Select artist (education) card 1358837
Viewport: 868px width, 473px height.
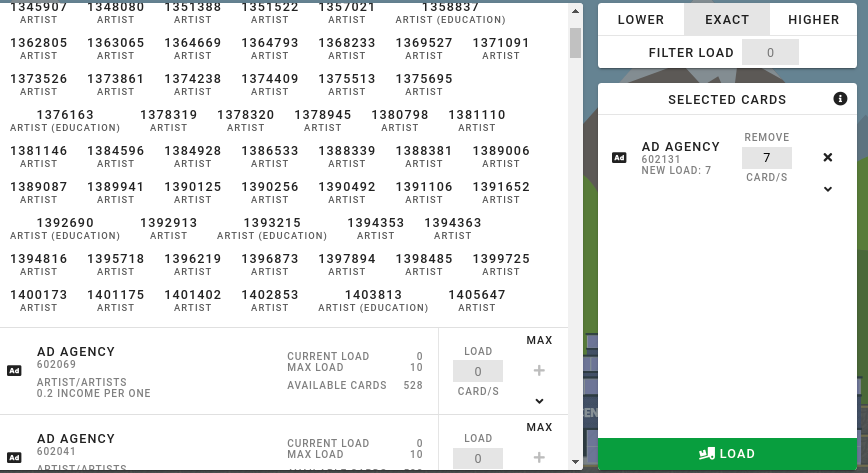point(450,13)
